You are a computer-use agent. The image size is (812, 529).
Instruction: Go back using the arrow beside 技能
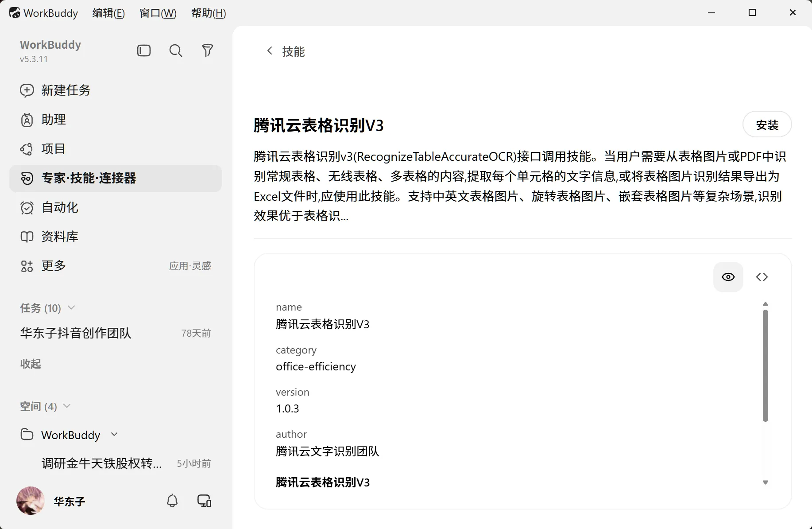[270, 51]
